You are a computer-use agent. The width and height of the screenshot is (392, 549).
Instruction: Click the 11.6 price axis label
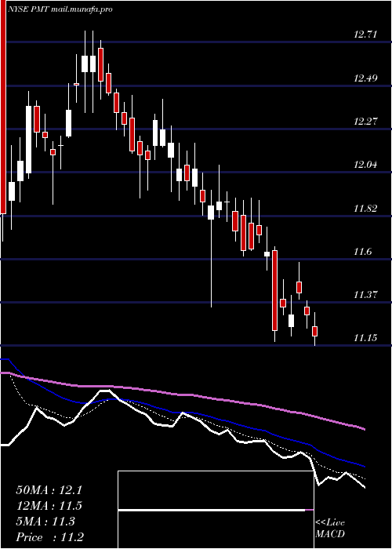point(362,252)
